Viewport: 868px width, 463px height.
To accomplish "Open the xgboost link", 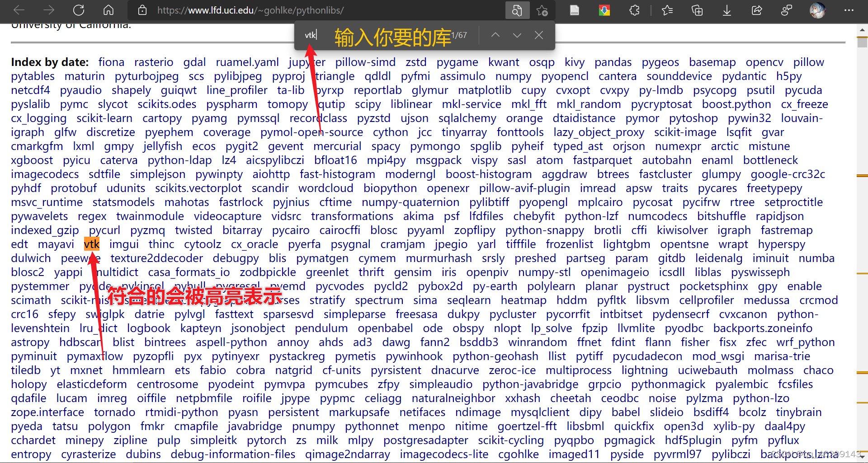I will [32, 160].
